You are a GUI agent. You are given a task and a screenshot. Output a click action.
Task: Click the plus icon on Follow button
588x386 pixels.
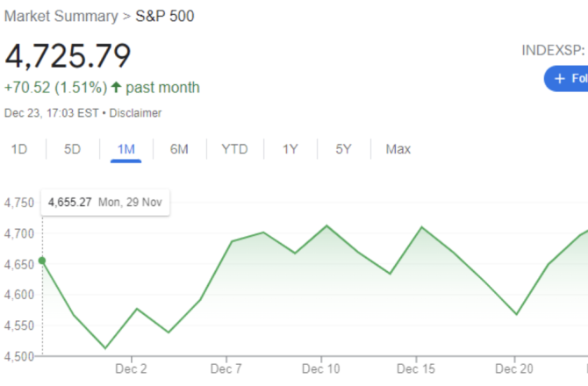click(x=560, y=79)
